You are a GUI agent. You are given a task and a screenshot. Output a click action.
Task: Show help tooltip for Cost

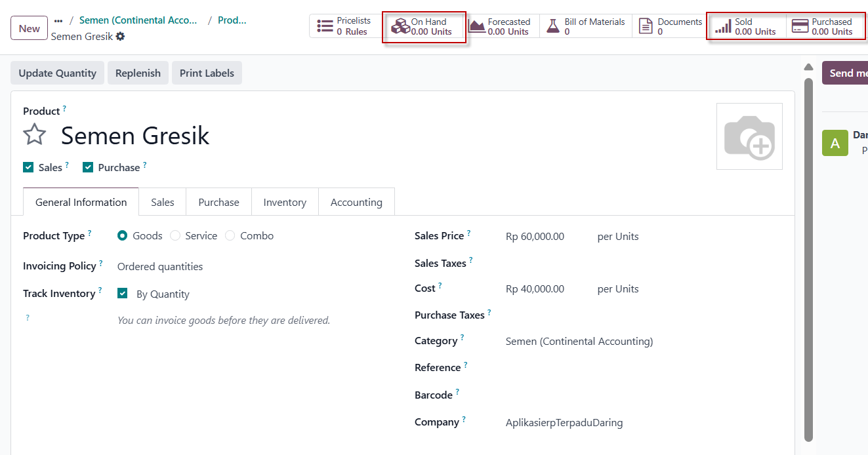(440, 286)
